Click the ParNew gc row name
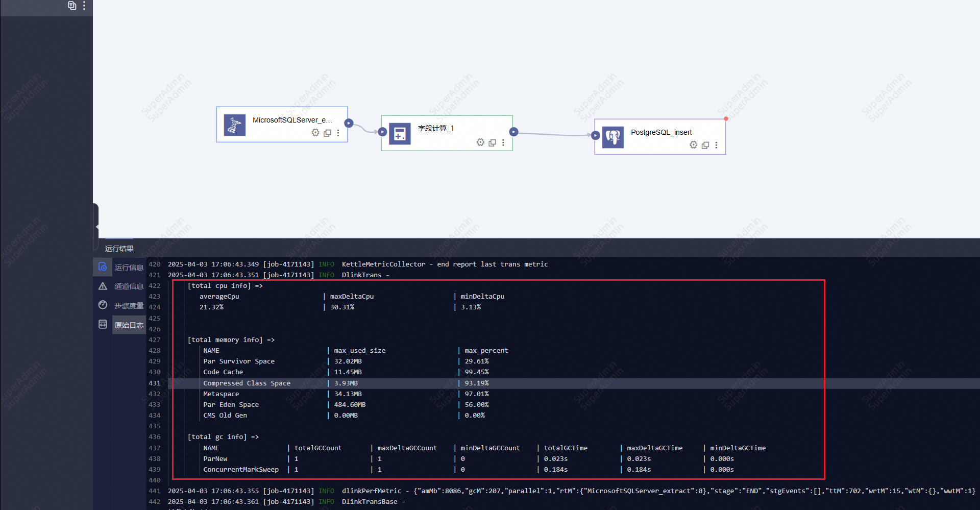 (x=215, y=458)
